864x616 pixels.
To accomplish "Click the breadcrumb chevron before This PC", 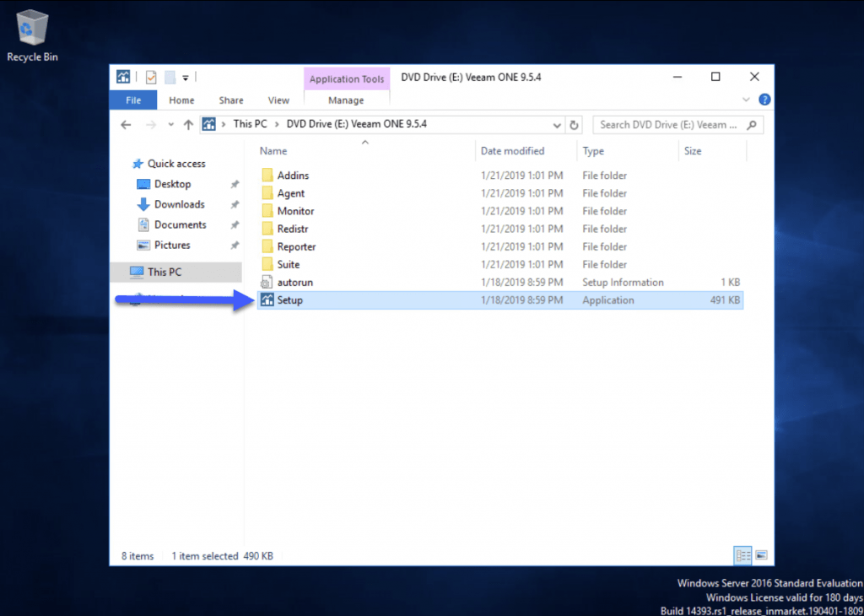I will [223, 125].
